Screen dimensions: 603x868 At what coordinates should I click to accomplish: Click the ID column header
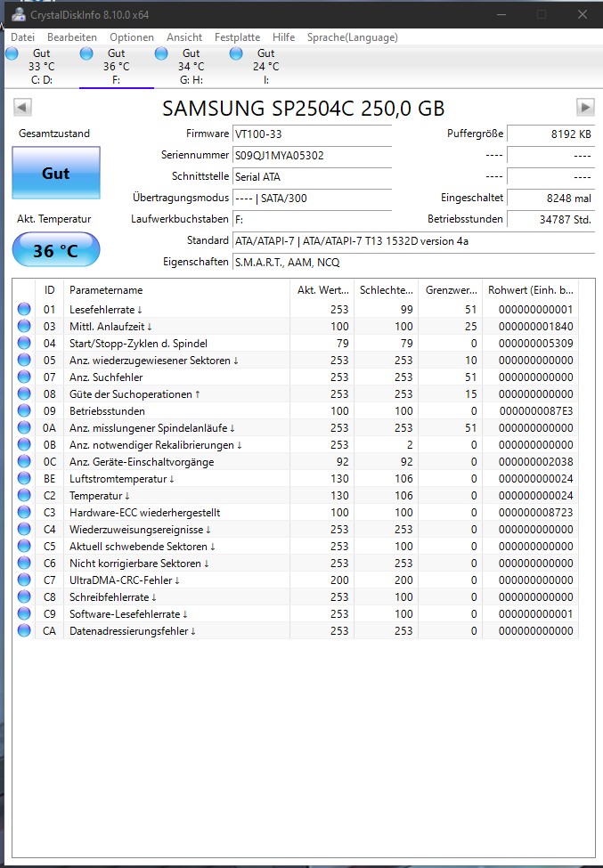click(x=50, y=289)
